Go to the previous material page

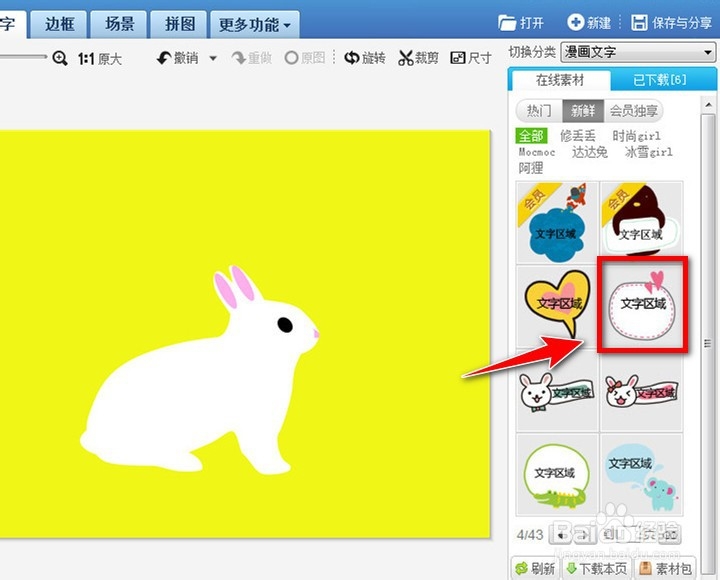[561, 535]
